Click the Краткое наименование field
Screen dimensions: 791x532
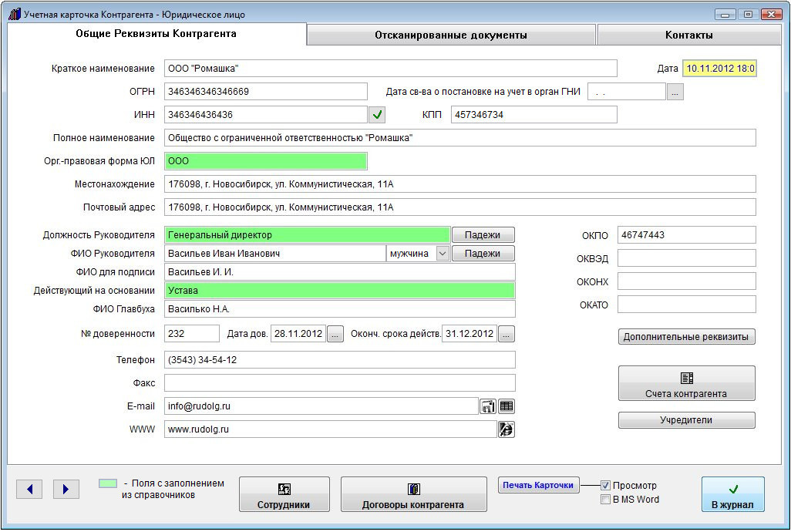pyautogui.click(x=390, y=69)
